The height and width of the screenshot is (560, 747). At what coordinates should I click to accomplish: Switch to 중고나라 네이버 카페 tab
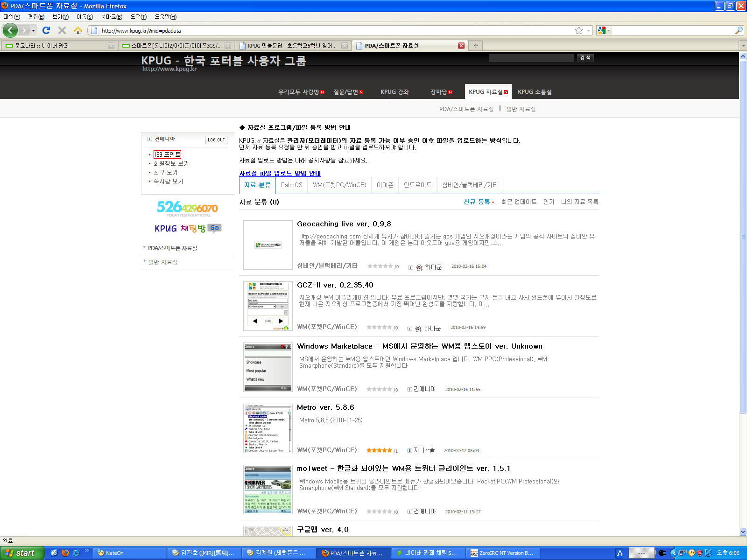[x=59, y=46]
